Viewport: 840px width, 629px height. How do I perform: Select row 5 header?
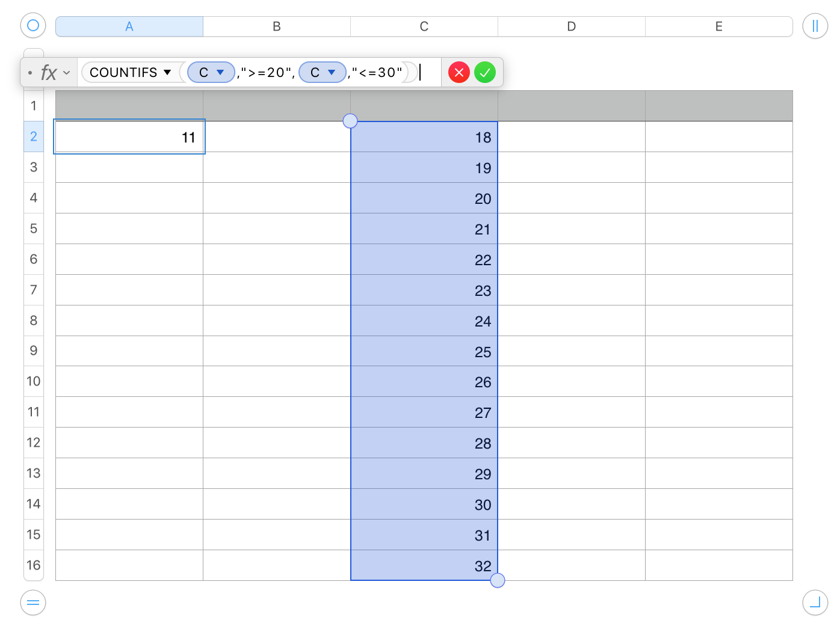pos(34,229)
